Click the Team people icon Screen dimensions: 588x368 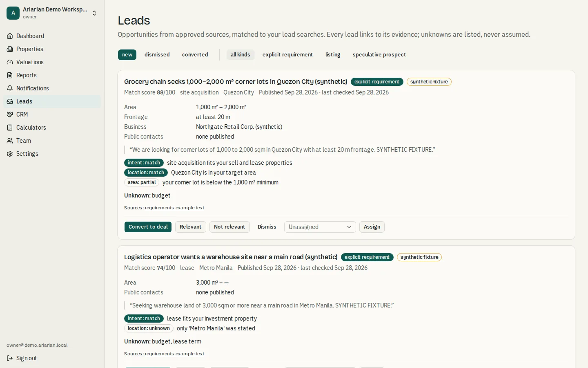[x=10, y=141]
